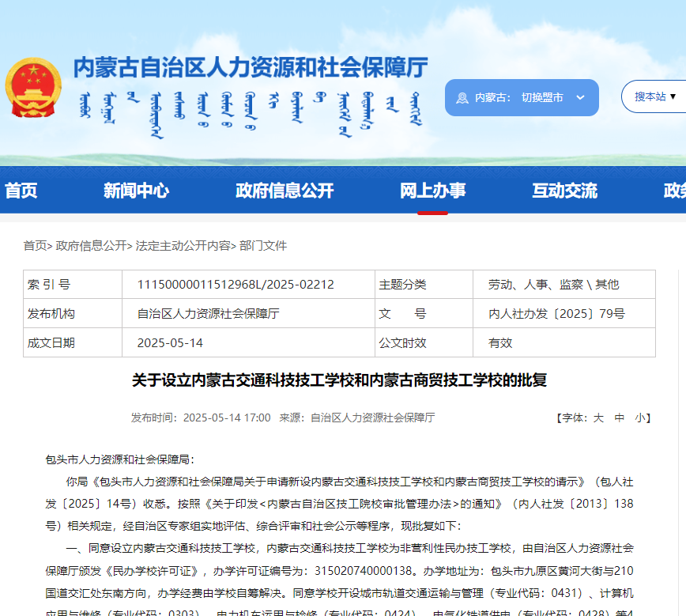Open the 政府信息公开 navigation menu
The width and height of the screenshot is (686, 616).
284,191
